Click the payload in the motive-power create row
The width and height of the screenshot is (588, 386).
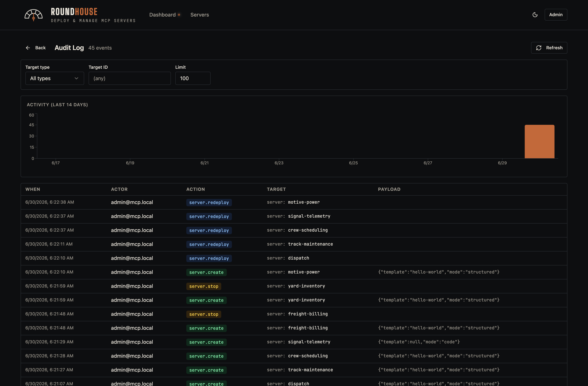click(439, 272)
